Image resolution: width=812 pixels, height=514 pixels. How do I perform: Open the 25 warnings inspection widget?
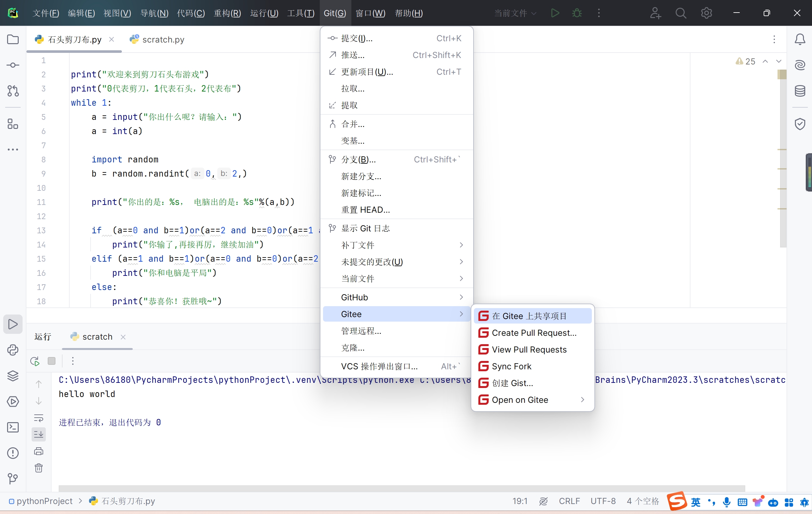[x=745, y=61]
